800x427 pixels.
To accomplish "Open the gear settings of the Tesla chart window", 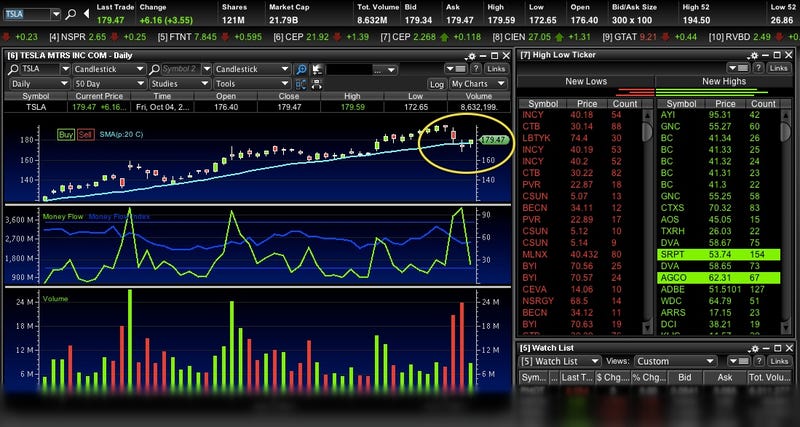I will 471,56.
